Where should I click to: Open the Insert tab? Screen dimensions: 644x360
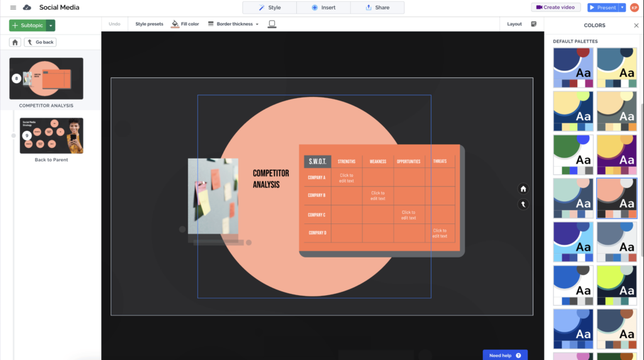[x=324, y=8]
